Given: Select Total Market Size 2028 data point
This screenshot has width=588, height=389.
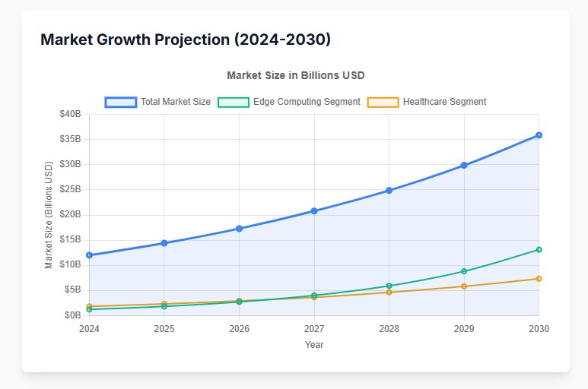Looking at the screenshot, I should pos(389,191).
